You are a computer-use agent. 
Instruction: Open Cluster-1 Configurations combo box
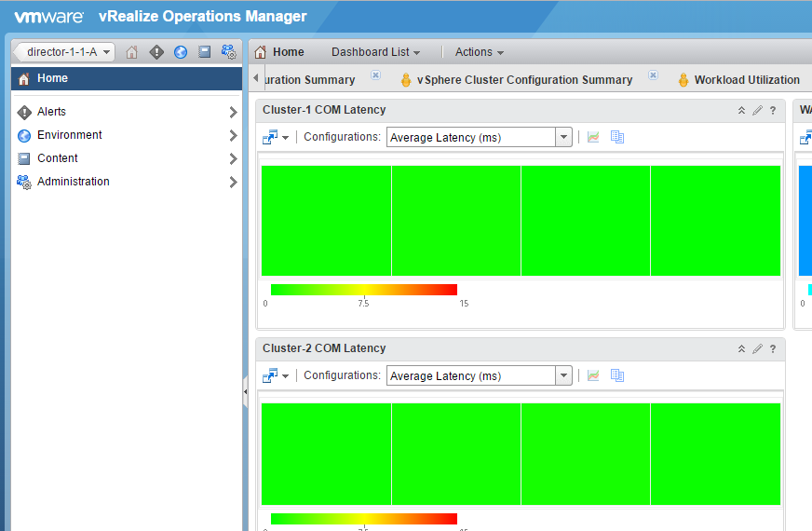point(479,137)
